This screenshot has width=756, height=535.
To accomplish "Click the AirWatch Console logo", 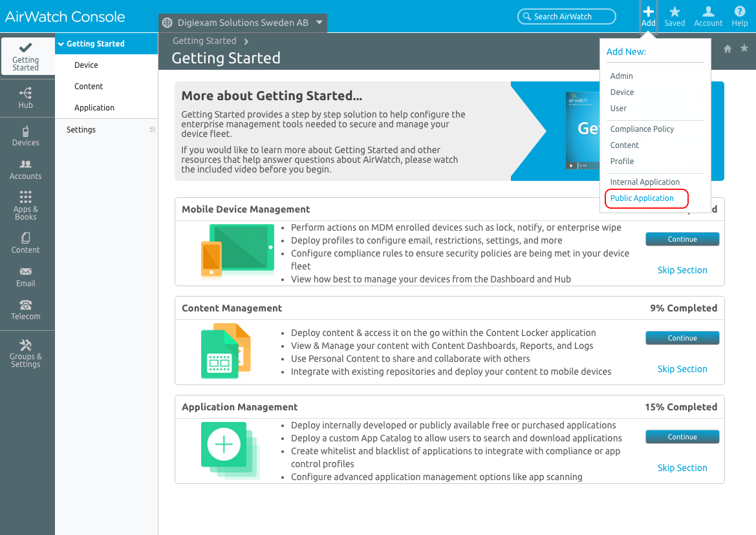I will 65,17.
